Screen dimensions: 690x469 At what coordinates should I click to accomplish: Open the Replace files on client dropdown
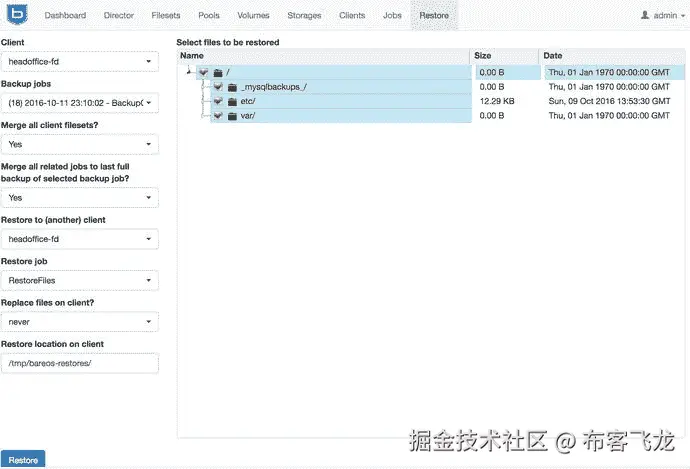point(80,322)
